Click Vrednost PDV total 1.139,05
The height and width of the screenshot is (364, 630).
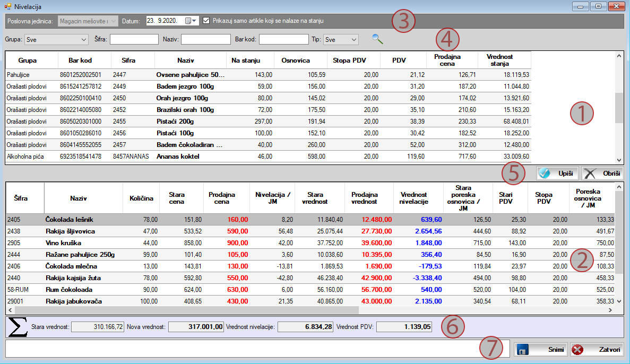click(x=404, y=327)
